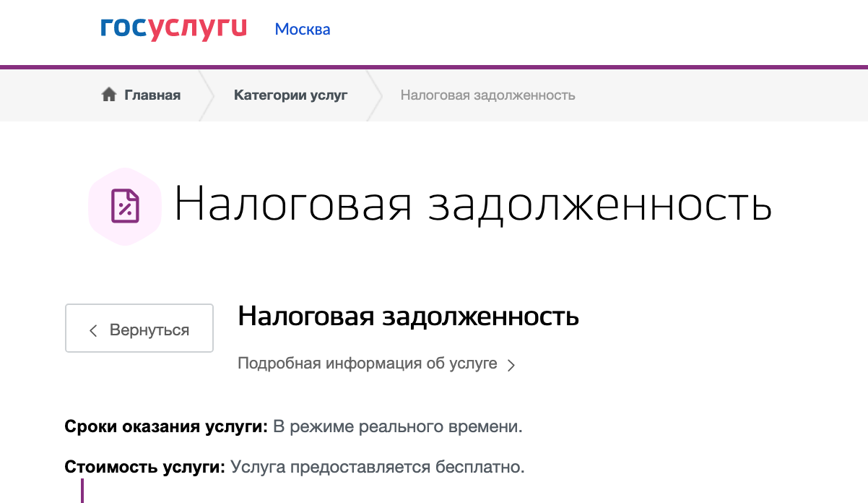Viewport: 868px width, 503px height.
Task: Click the home icon in breadcrumbs
Action: (109, 95)
